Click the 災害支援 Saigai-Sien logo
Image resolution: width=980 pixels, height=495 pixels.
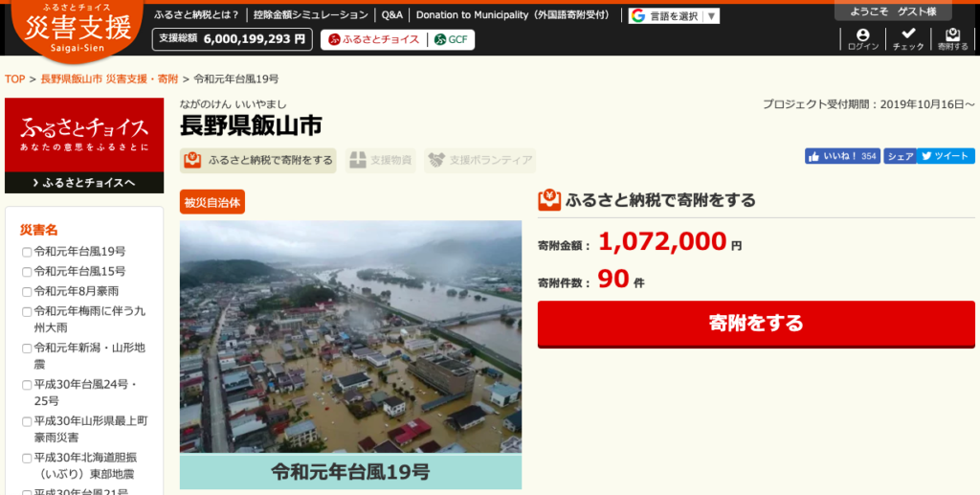78,29
